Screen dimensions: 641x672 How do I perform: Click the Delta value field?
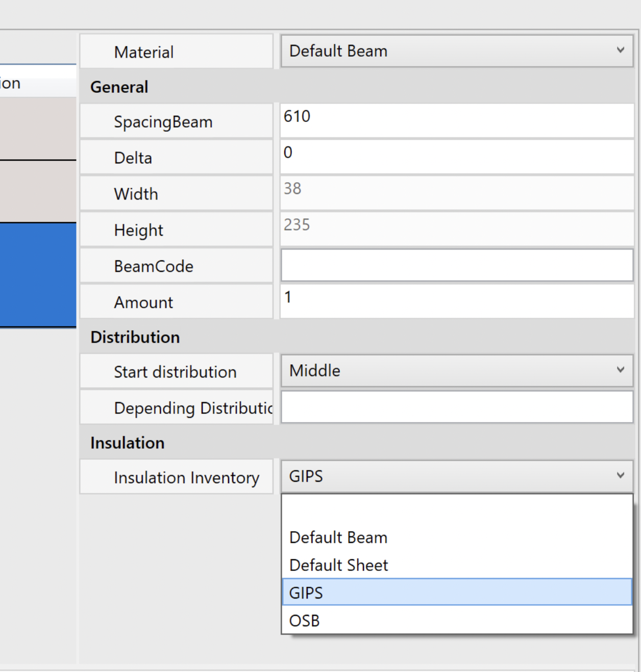pyautogui.click(x=456, y=157)
